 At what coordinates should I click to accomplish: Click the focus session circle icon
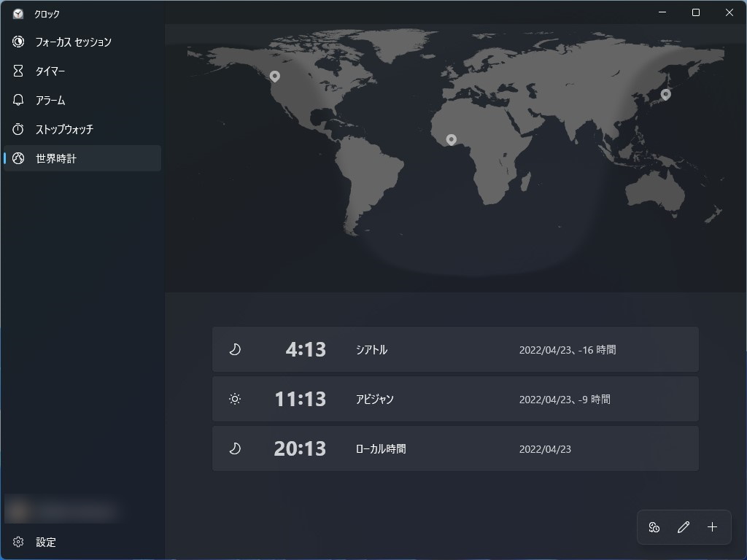(18, 42)
